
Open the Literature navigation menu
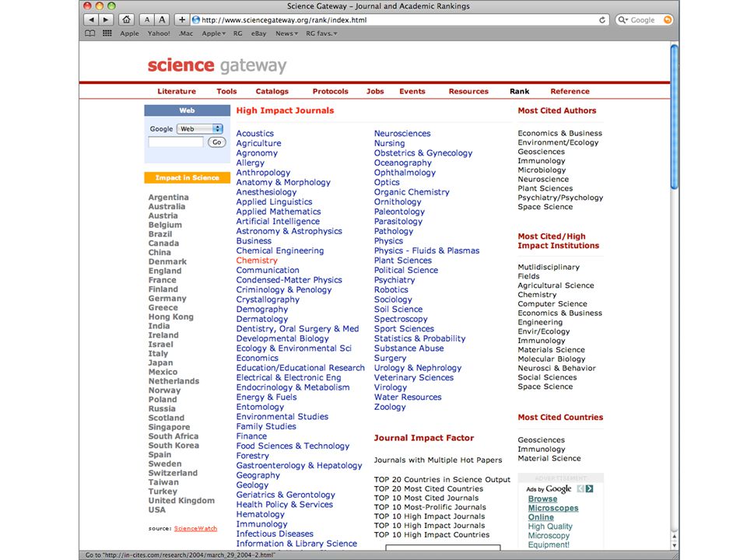[177, 92]
